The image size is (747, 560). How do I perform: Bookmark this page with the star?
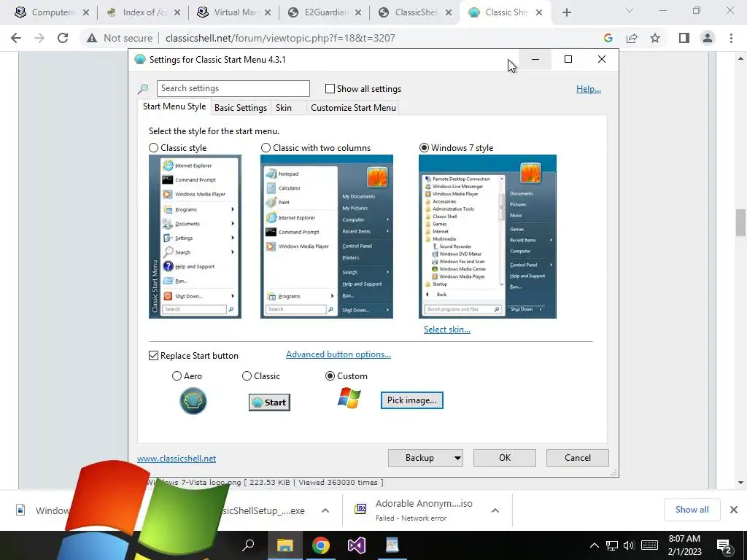tap(655, 38)
